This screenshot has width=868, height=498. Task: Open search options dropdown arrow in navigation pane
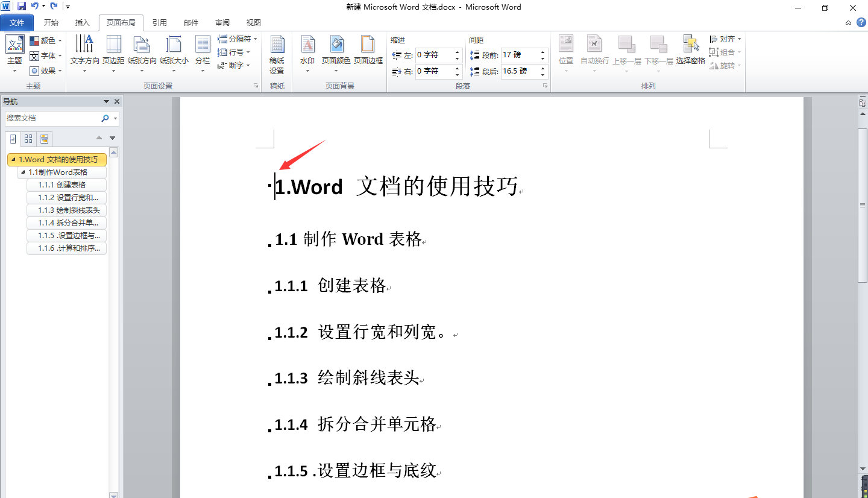(115, 118)
